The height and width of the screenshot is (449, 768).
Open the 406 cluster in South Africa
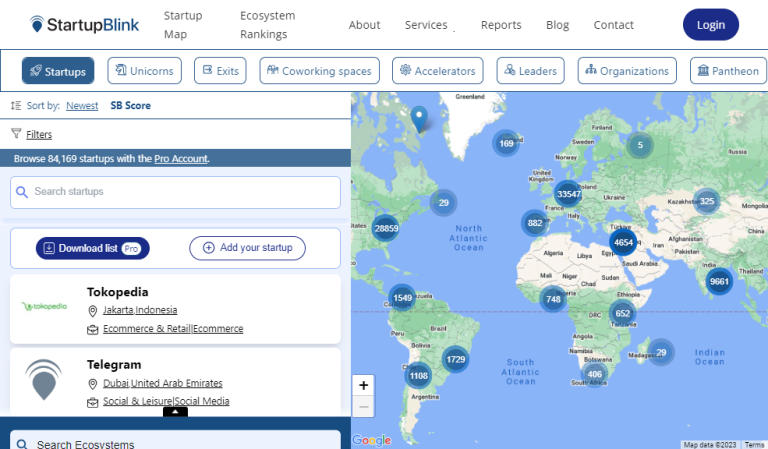point(594,374)
